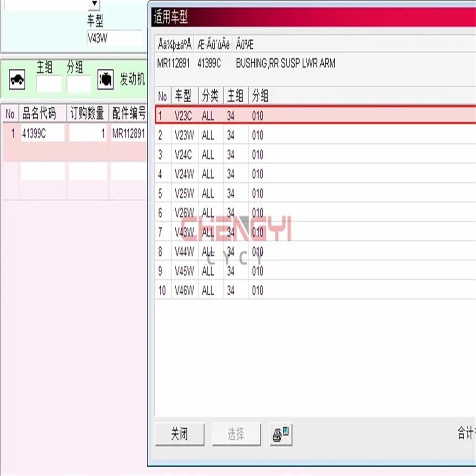Click the 关闭 button

pos(179,434)
